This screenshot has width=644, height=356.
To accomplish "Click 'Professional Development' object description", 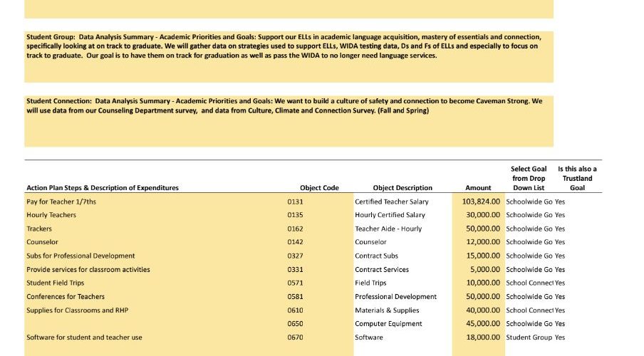I will point(395,296).
